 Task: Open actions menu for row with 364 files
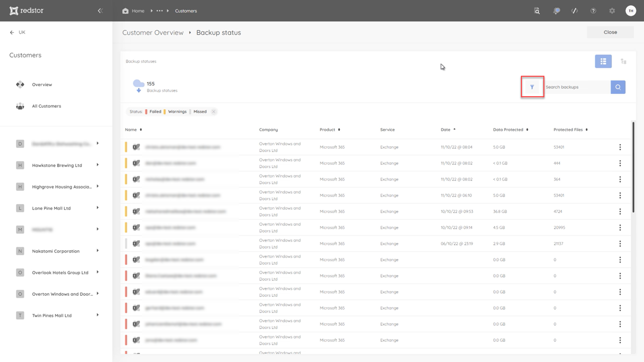pos(620,179)
